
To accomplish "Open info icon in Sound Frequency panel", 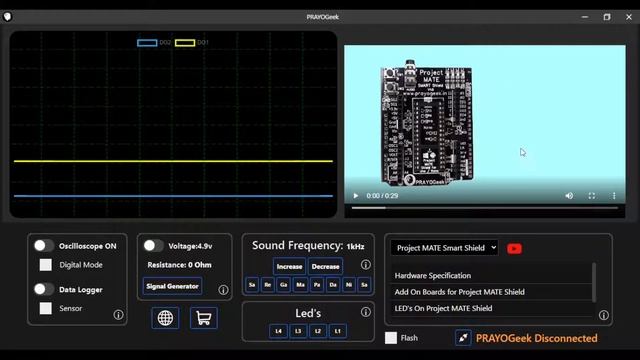I will pyautogui.click(x=366, y=264).
